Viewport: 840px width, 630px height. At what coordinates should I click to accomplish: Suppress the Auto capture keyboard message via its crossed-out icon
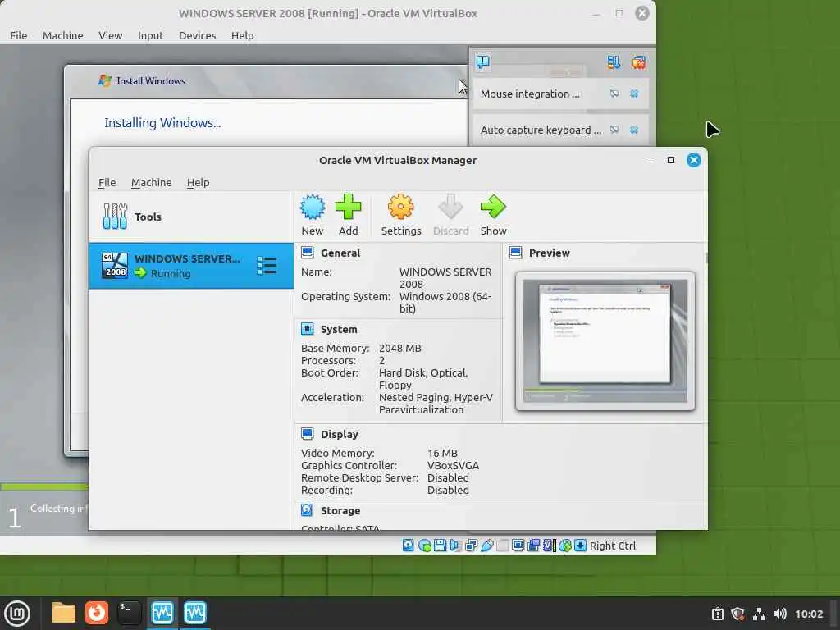click(614, 129)
